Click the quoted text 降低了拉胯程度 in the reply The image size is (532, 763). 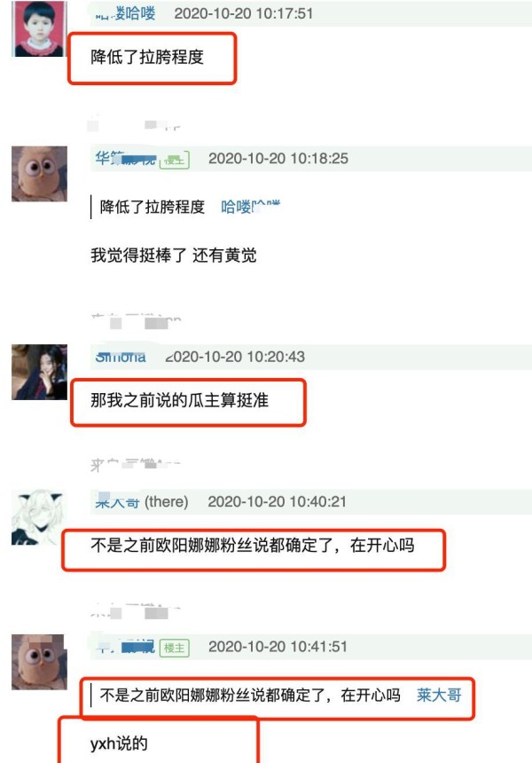[x=153, y=207]
